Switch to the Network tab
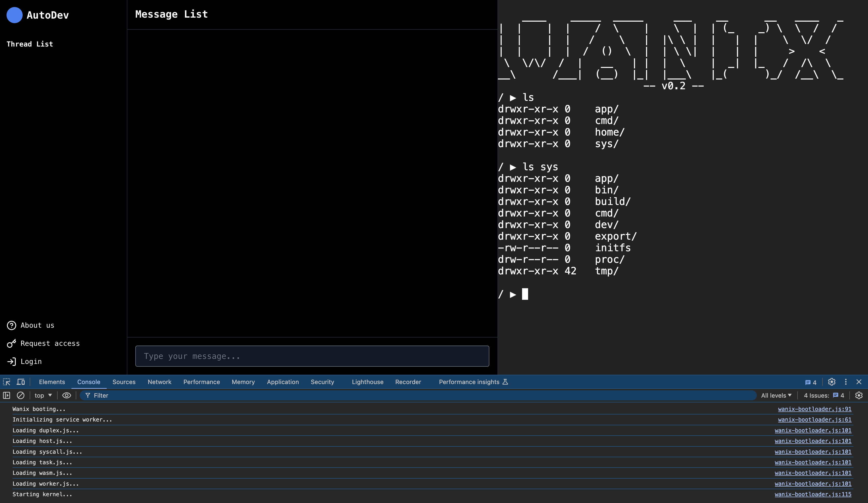 160,382
